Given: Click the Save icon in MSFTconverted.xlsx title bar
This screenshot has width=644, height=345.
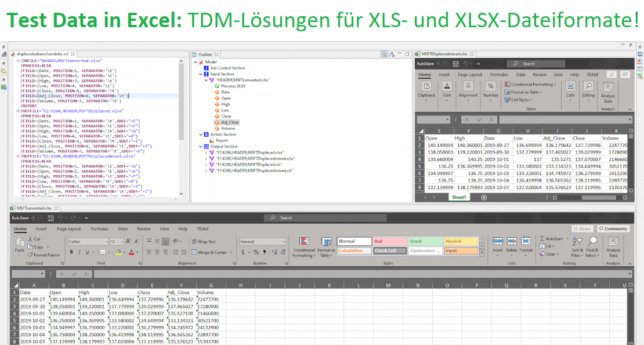Looking at the screenshot, I should point(50,218).
